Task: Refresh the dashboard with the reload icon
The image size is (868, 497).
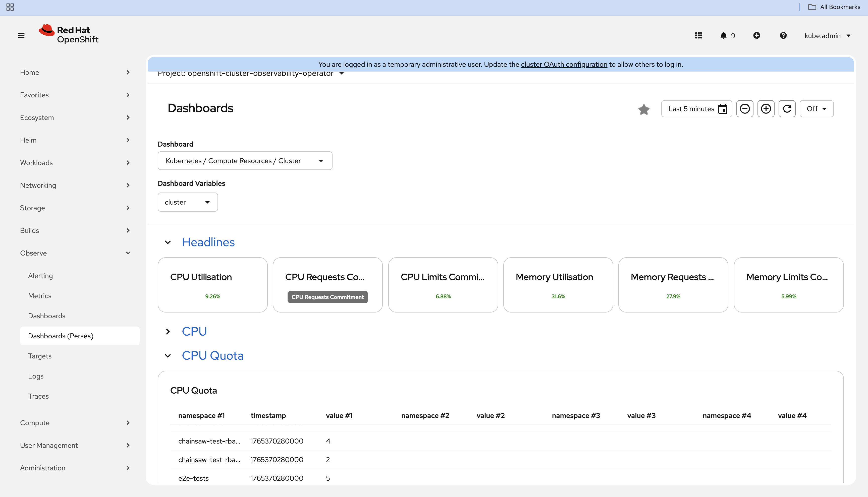Action: (787, 109)
